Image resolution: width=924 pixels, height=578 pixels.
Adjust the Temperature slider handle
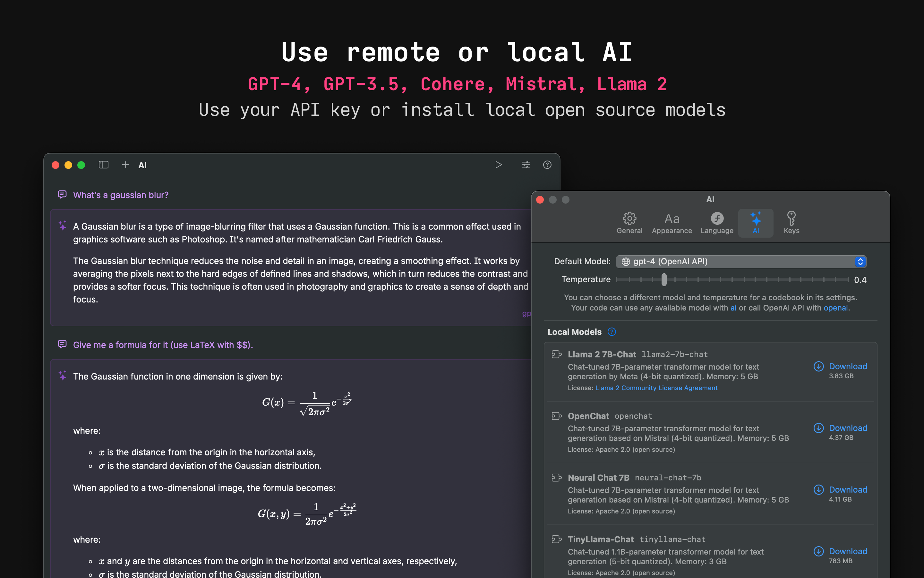tap(664, 279)
